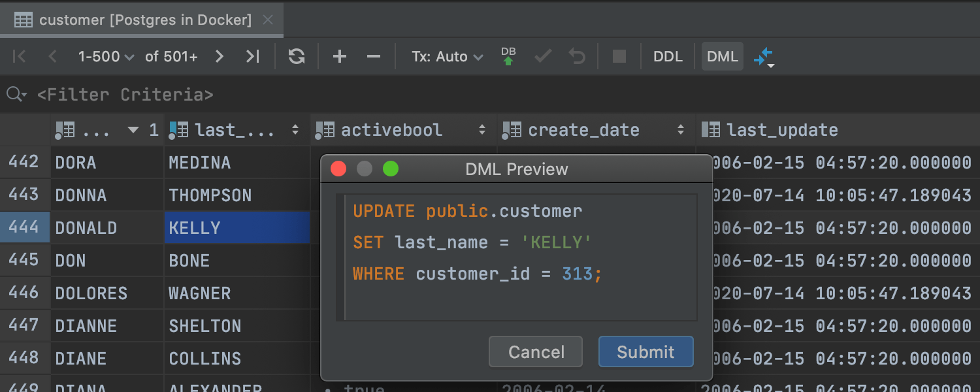Reload the customer table data
The image size is (980, 392).
tap(297, 57)
